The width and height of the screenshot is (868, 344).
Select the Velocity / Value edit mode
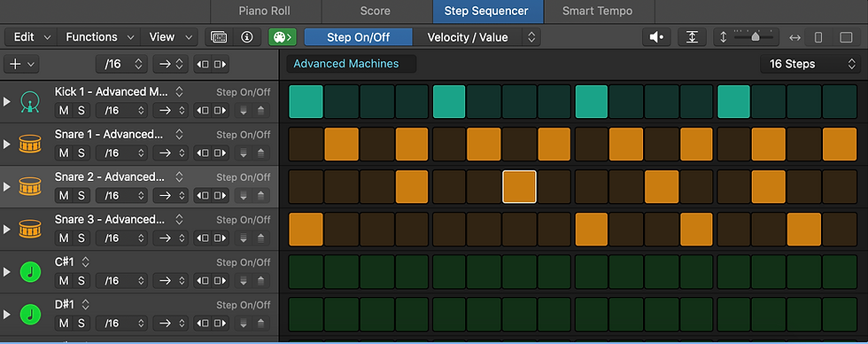(x=468, y=37)
